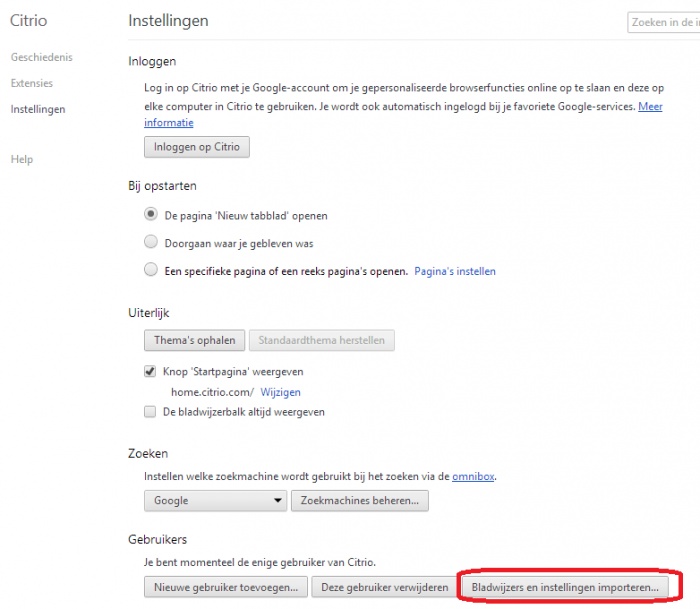The width and height of the screenshot is (700, 609).
Task: Click the 'Zoeken' section heading
Action: click(148, 454)
